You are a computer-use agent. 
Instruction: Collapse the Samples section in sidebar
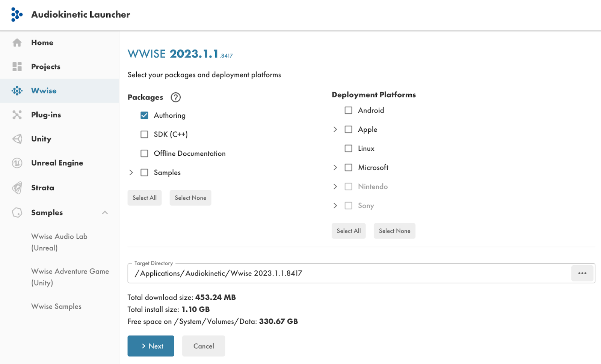coord(105,212)
